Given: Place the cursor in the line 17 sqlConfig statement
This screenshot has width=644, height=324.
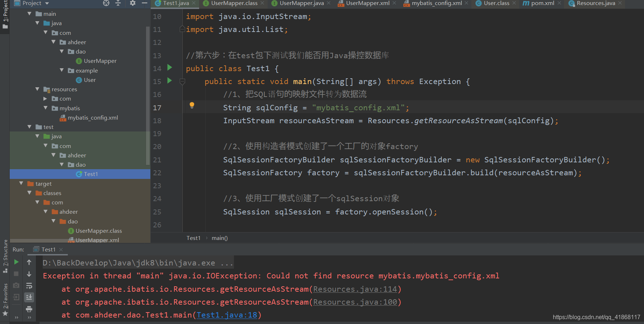Looking at the screenshot, I should coord(316,108).
